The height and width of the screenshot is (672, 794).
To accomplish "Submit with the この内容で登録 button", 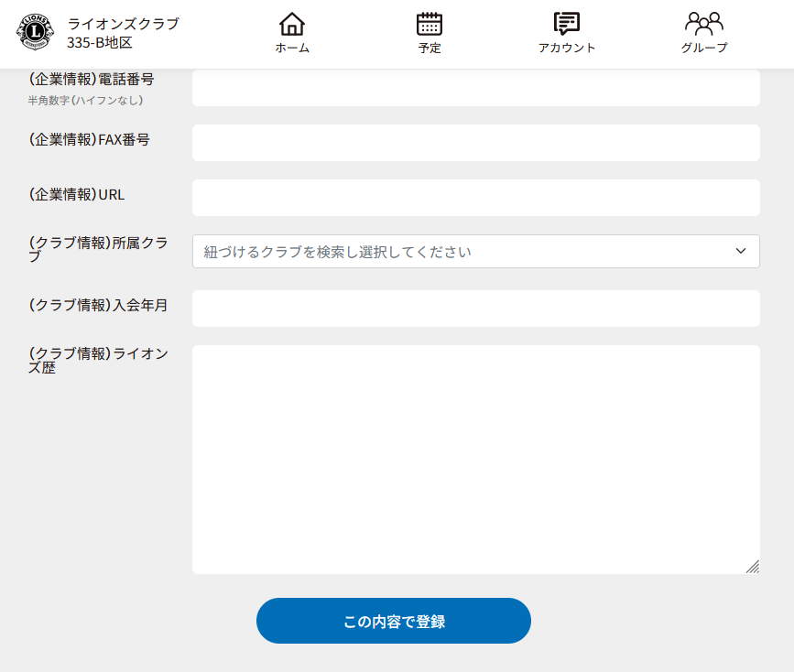I will tap(394, 621).
